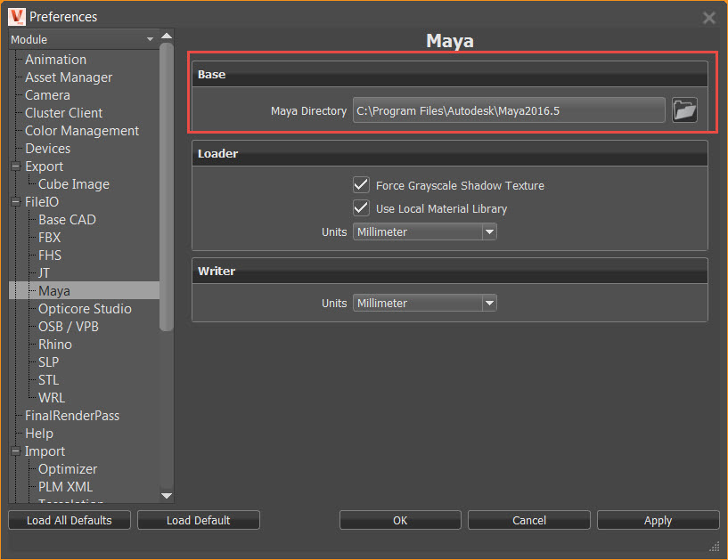This screenshot has width=728, height=560.
Task: Select the FBX file format settings
Action: click(x=49, y=237)
